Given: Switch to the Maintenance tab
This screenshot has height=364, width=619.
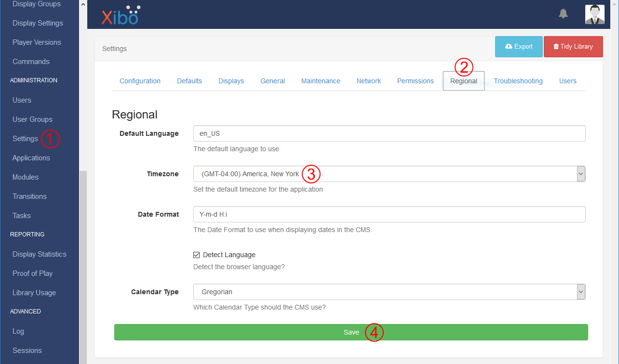Looking at the screenshot, I should (321, 81).
